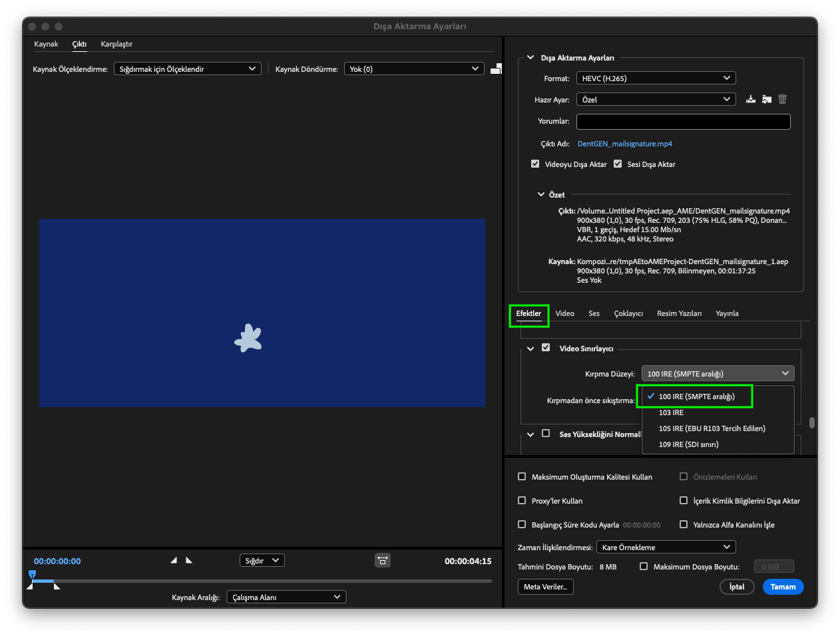Viewport: 840px width, 636px height.
Task: Open the Sığdır zoom dropdown
Action: click(262, 560)
